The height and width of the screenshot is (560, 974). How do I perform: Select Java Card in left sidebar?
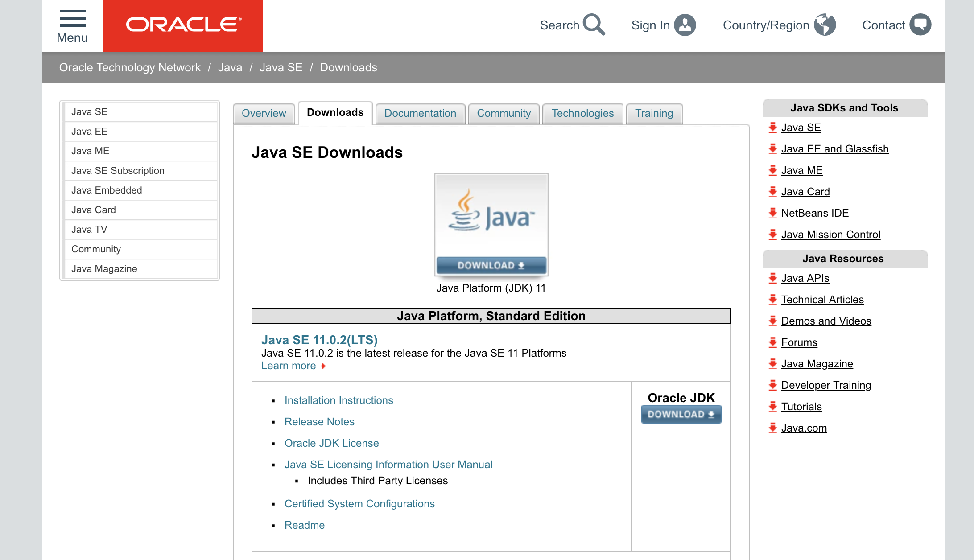pyautogui.click(x=140, y=210)
